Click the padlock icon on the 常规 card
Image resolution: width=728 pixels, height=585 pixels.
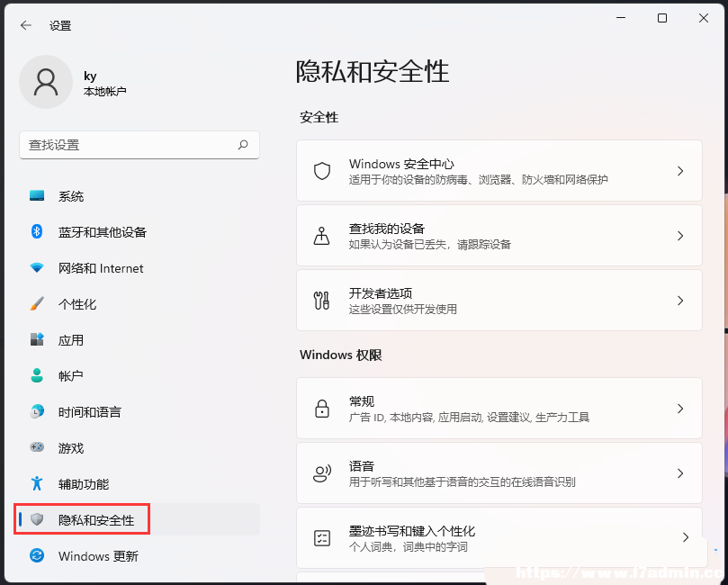322,409
